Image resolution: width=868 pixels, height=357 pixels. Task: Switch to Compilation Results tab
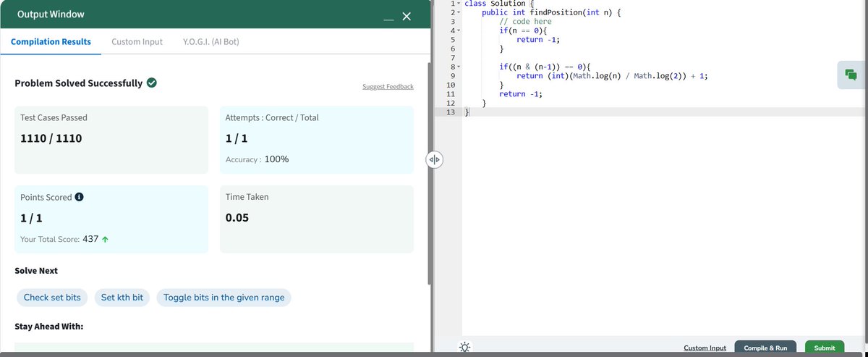coord(51,41)
